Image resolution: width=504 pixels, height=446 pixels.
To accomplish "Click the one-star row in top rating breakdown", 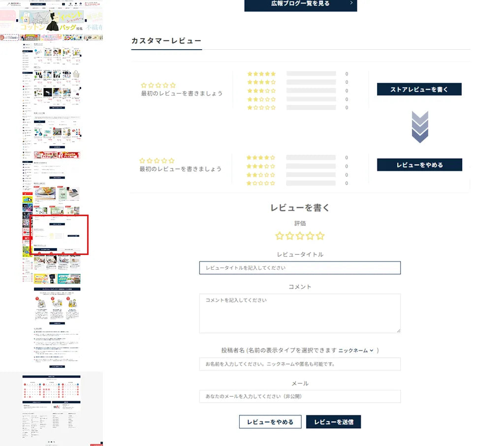I will 261,107.
